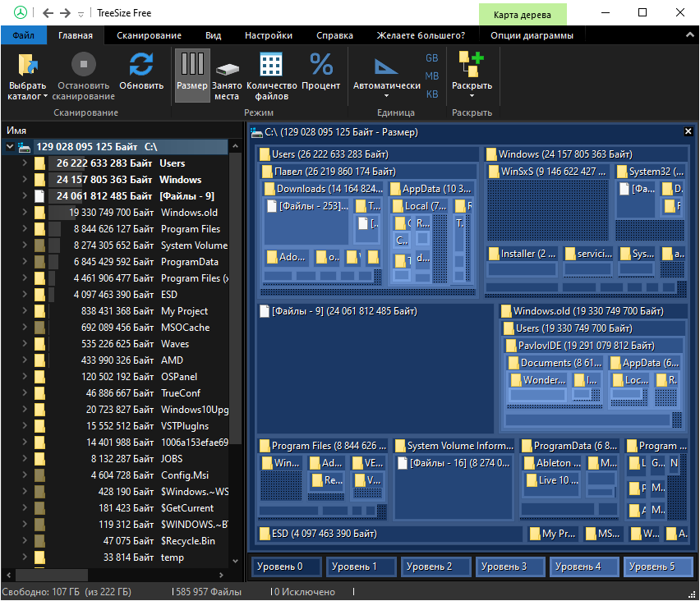The image size is (700, 601).
Task: Click the tree vertical scrollbar up arrow
Action: point(235,146)
